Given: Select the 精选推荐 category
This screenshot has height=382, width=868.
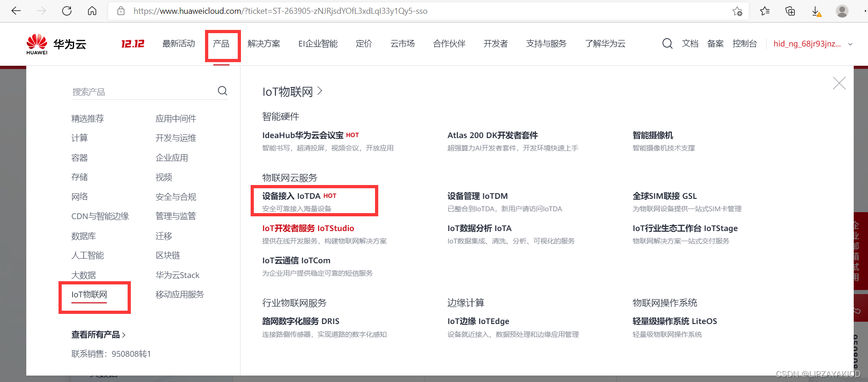Looking at the screenshot, I should click(88, 119).
